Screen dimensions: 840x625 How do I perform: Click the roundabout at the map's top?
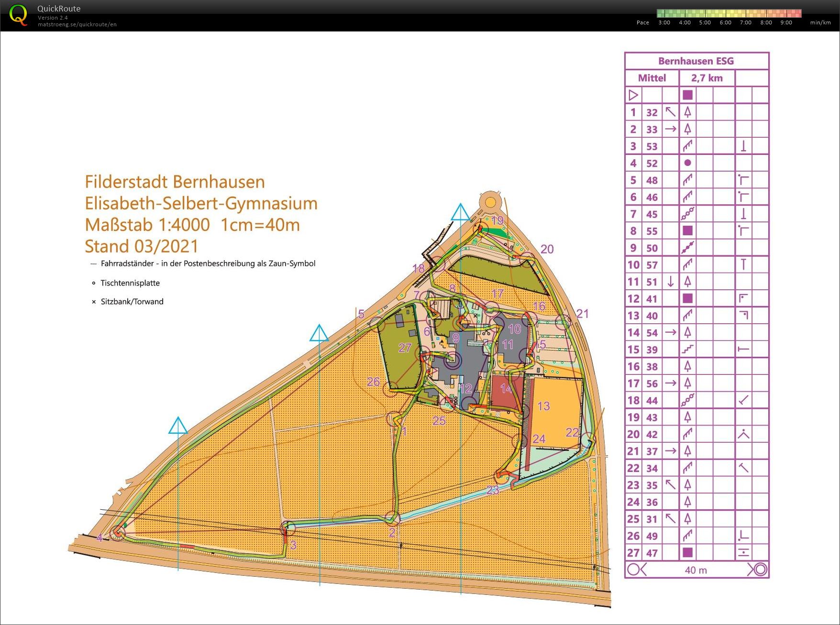[490, 202]
